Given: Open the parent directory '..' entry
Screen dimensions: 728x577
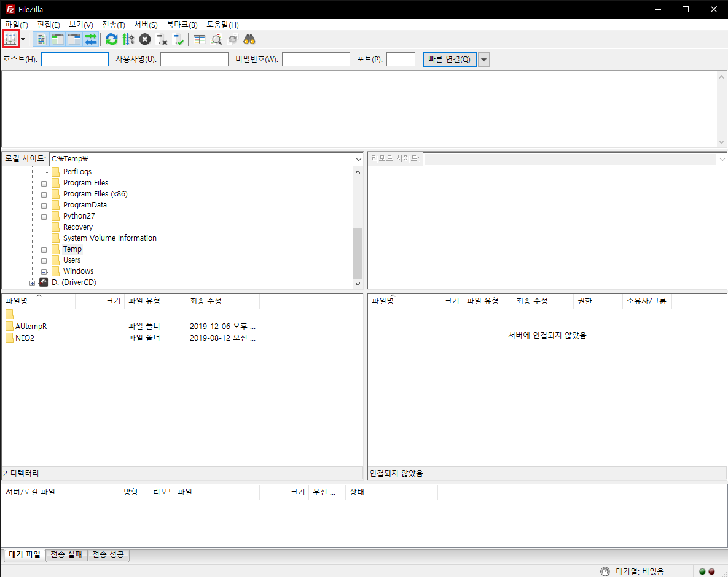Looking at the screenshot, I should (x=13, y=315).
